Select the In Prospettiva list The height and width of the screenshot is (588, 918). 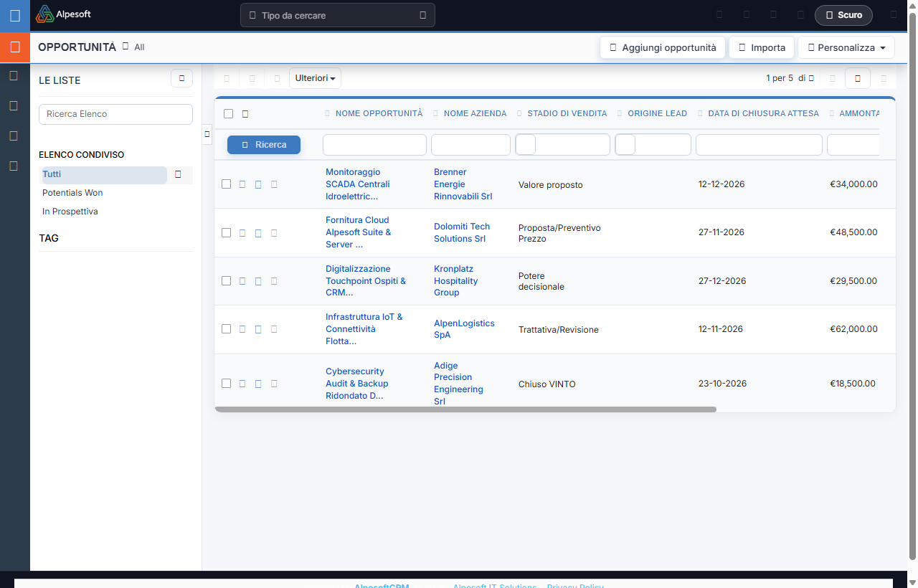tap(70, 212)
